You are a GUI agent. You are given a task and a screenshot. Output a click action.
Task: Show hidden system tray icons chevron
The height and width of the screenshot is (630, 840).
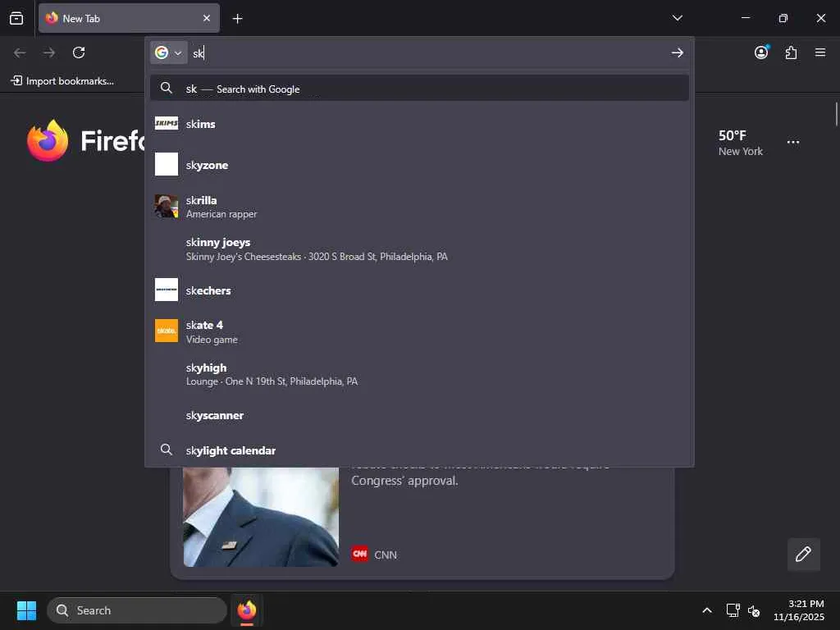pyautogui.click(x=707, y=610)
